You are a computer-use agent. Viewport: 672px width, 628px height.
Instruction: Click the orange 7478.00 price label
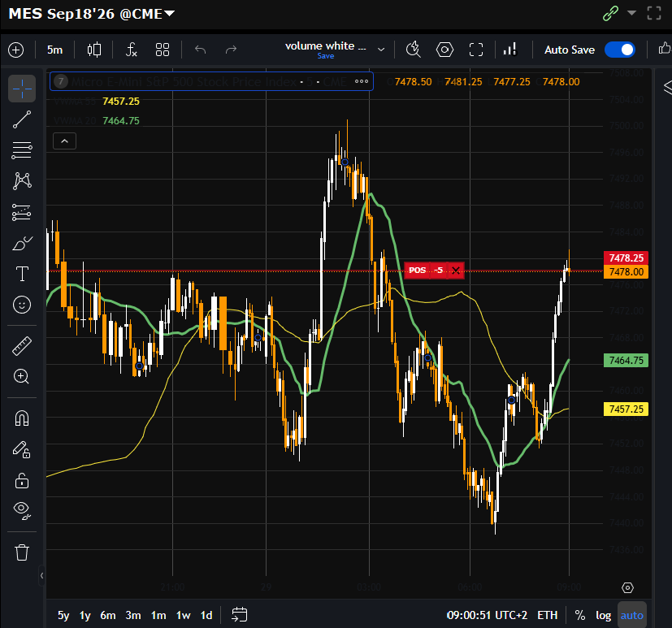tap(626, 271)
